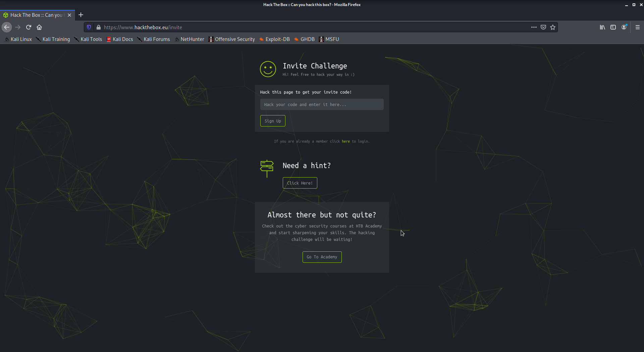The width and height of the screenshot is (644, 352).
Task: Open the Library icon
Action: pos(602,27)
